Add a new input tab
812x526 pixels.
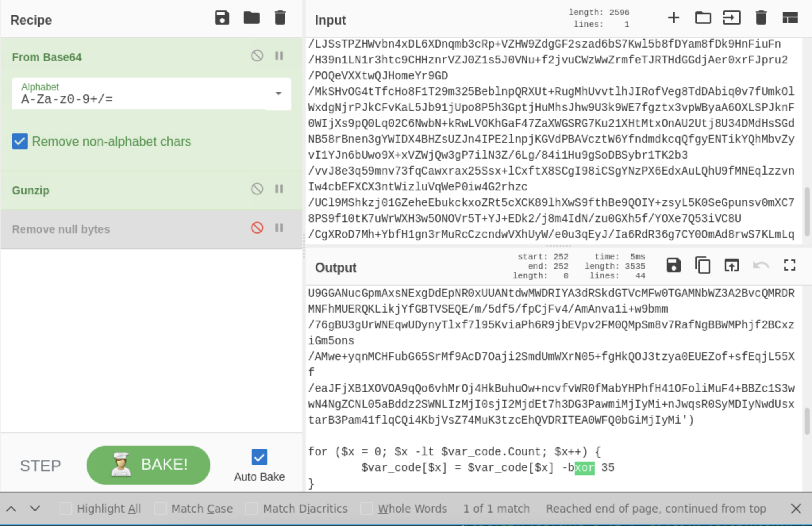674,17
